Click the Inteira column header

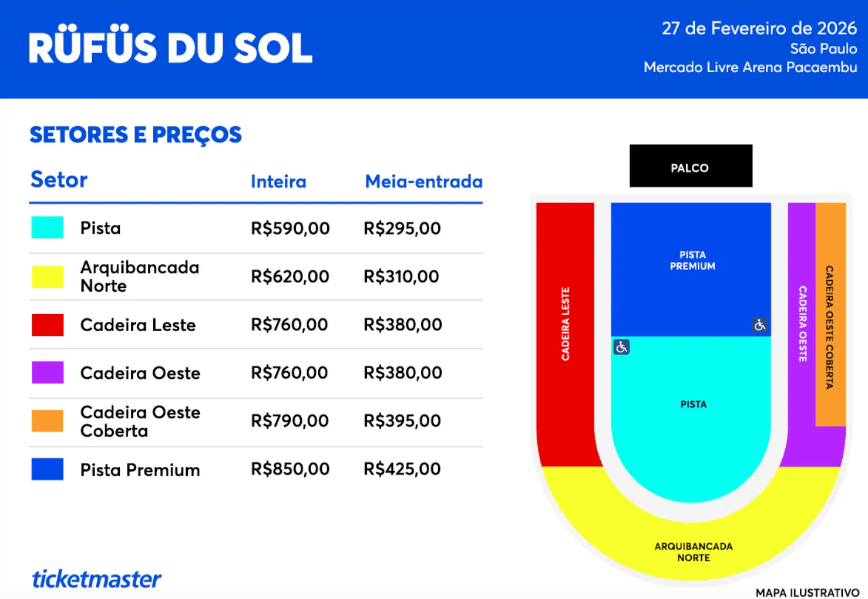pos(278,181)
